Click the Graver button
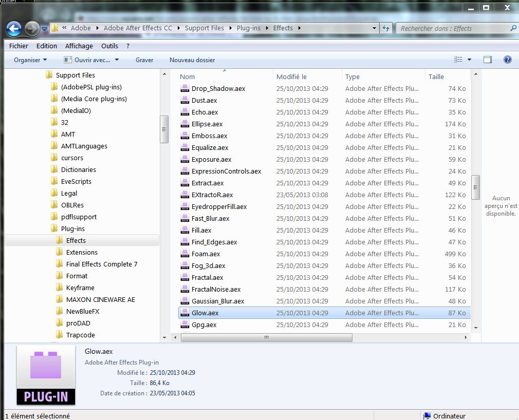The width and height of the screenshot is (519, 420). (x=144, y=60)
